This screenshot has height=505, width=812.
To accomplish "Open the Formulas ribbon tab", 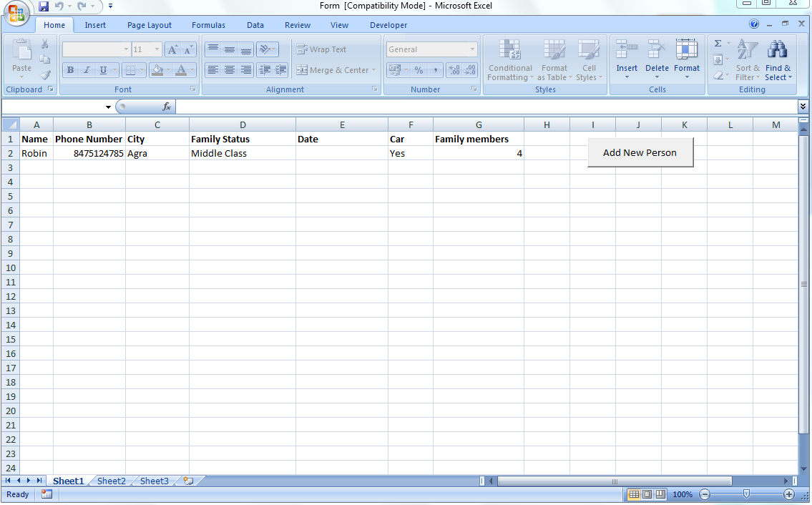I will tap(208, 24).
